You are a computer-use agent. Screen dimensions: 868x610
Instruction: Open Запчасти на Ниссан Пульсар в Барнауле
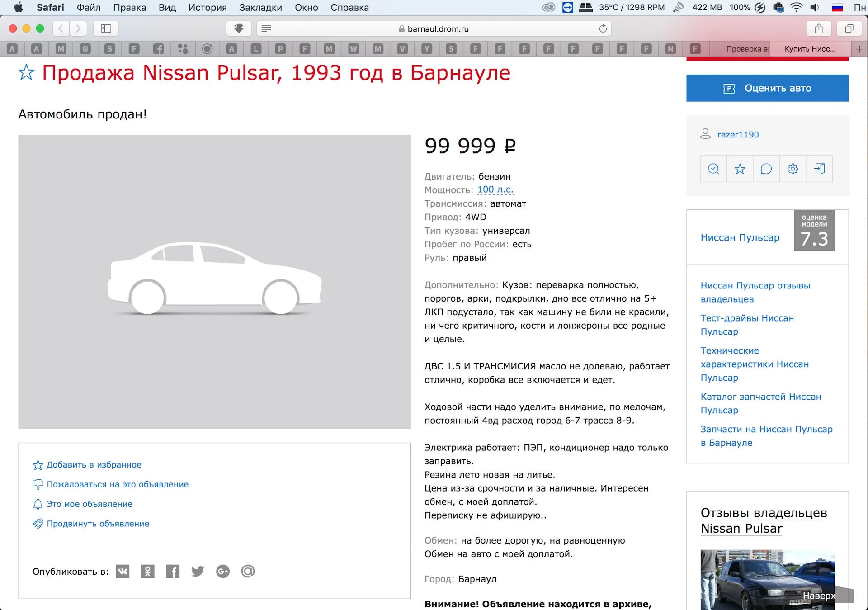click(766, 436)
